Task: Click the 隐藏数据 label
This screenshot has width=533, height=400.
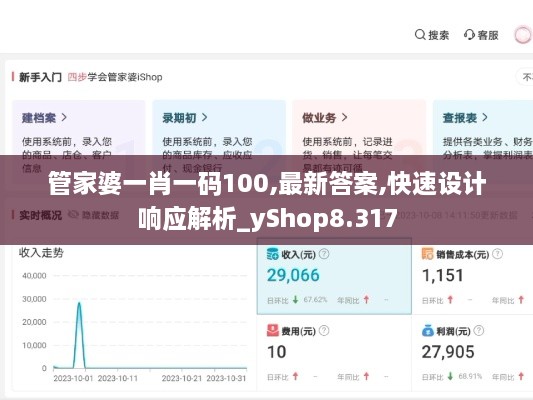Action: 100,215
